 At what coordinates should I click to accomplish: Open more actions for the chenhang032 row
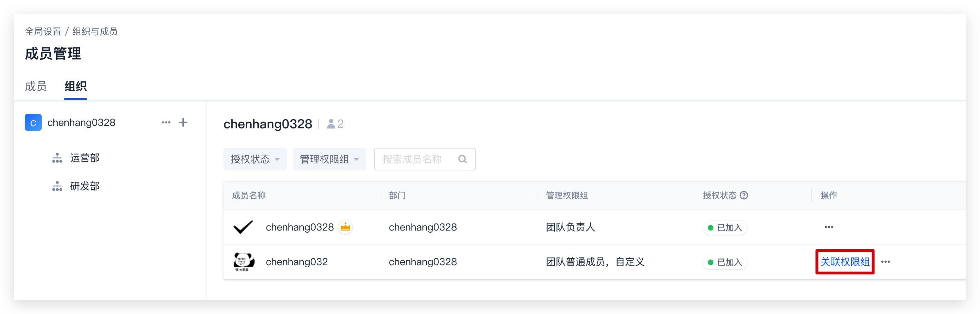pos(885,261)
